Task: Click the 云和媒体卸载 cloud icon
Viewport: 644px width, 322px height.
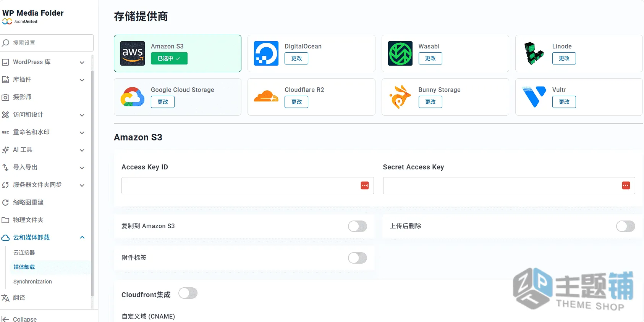Action: (5, 238)
